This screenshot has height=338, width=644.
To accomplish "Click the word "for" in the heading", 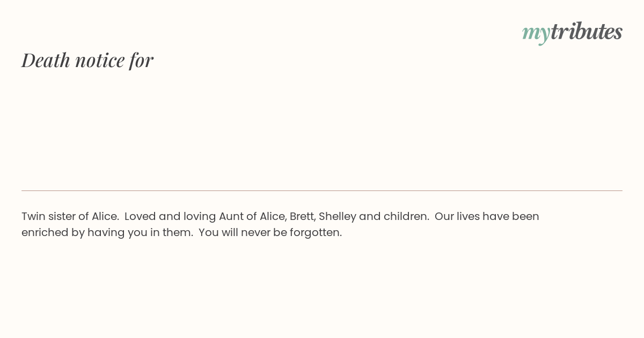I will [141, 60].
